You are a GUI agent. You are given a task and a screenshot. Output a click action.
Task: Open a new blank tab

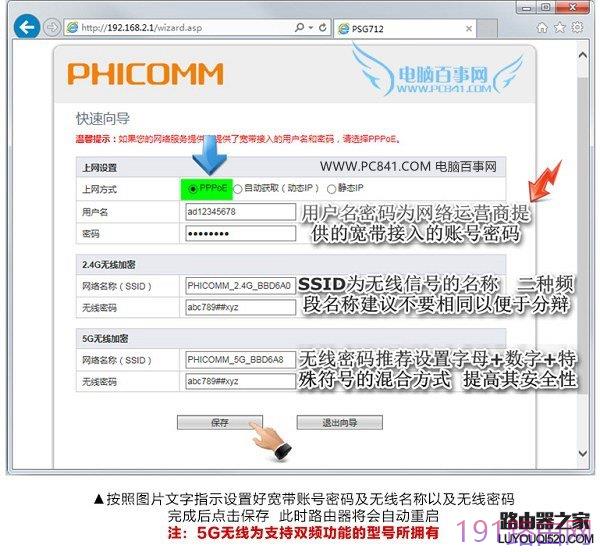point(488,29)
